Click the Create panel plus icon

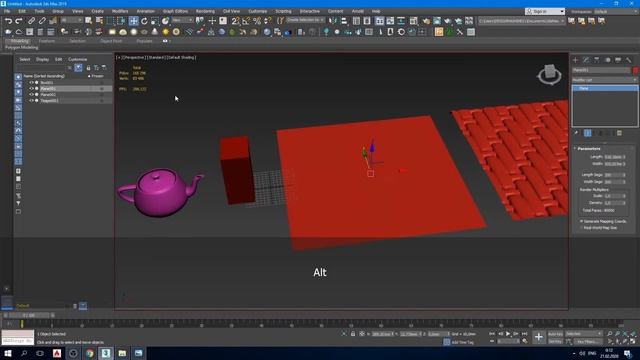point(576,60)
